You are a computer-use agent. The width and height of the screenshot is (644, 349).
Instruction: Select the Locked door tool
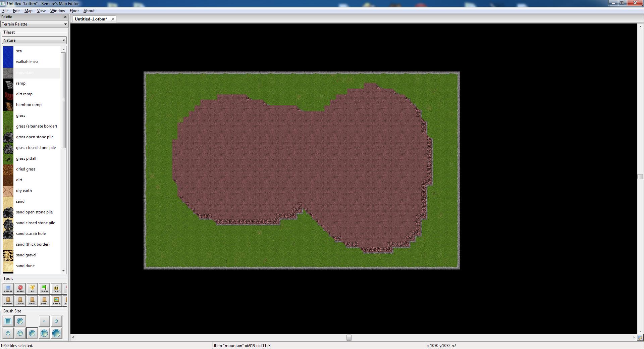pyautogui.click(x=20, y=301)
